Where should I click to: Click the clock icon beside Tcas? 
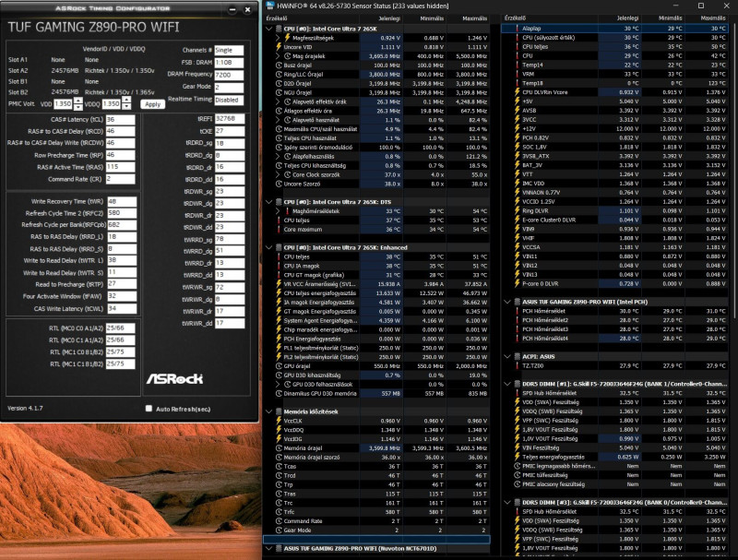(x=279, y=466)
